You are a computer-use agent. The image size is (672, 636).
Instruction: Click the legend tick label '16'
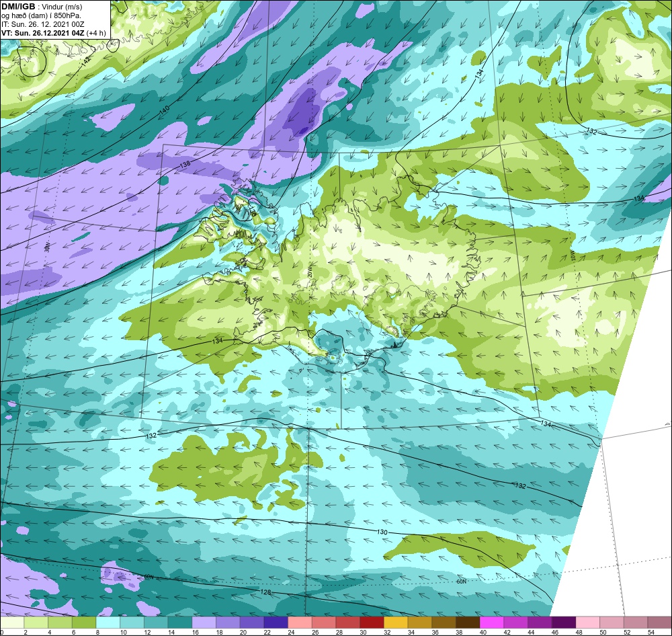point(195,632)
